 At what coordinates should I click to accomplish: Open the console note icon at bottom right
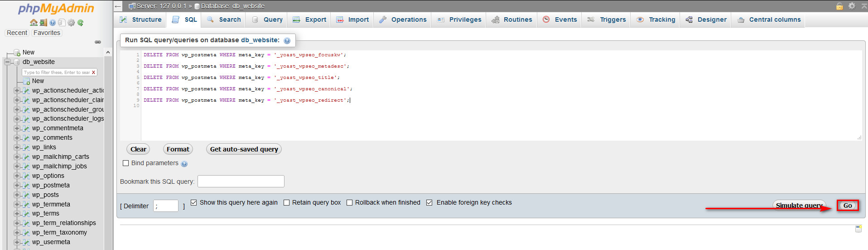tap(858, 229)
